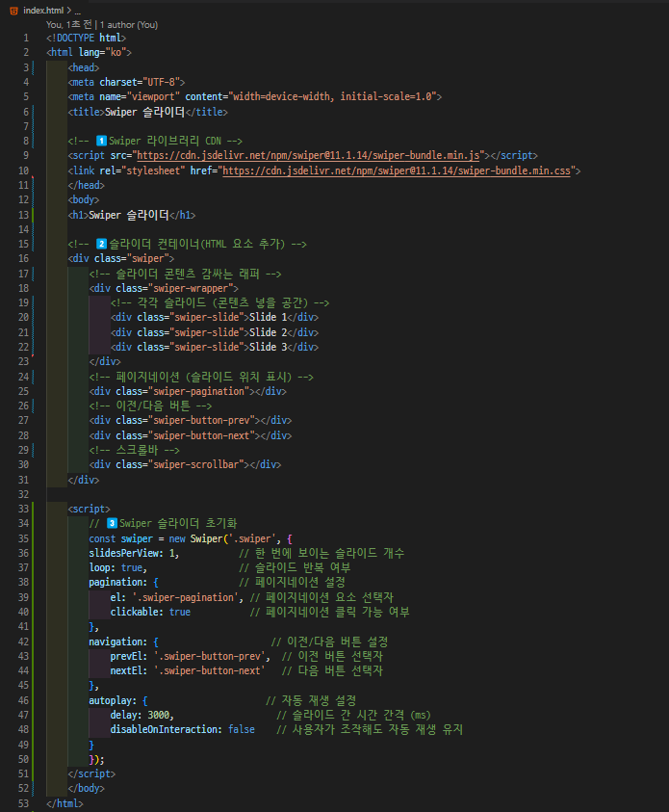
Task: Click the "슬라이더 컨테이너(HTML 요소 추가)" comment
Action: pyautogui.click(x=188, y=244)
